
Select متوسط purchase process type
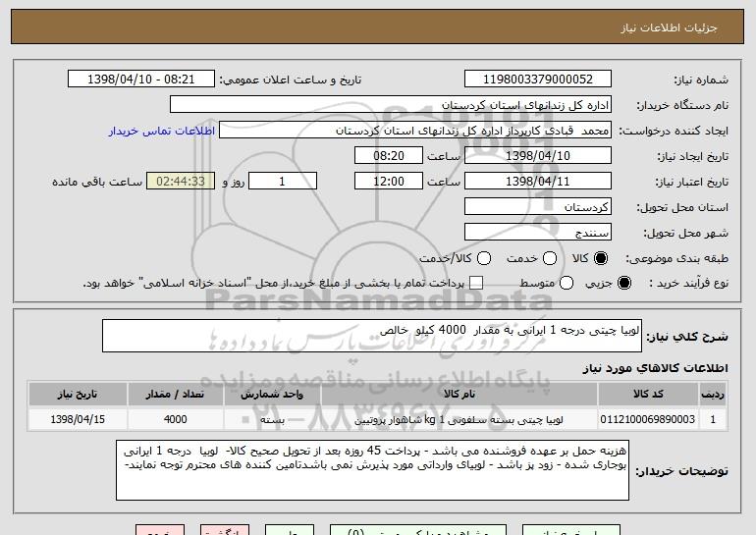point(567,283)
